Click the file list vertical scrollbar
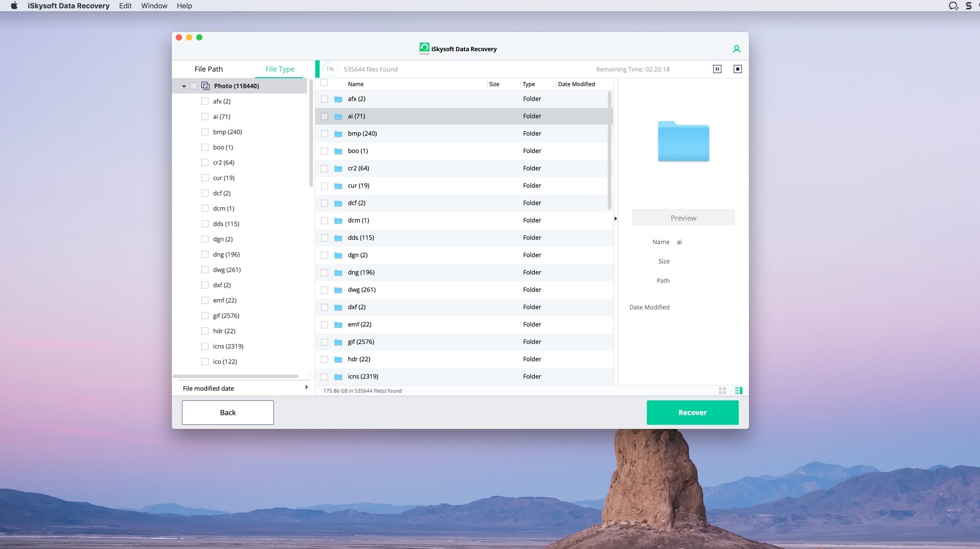The height and width of the screenshot is (549, 980). 609,150
